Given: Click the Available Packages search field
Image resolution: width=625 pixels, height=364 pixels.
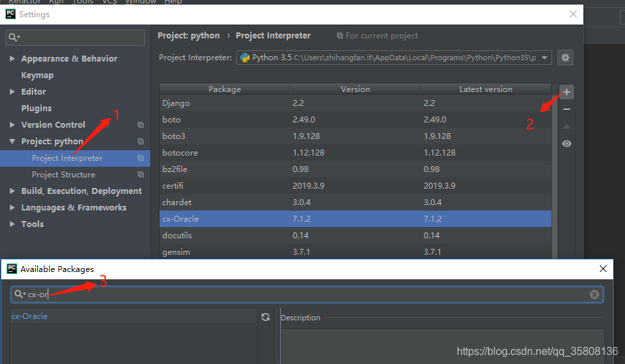Looking at the screenshot, I should click(307, 295).
